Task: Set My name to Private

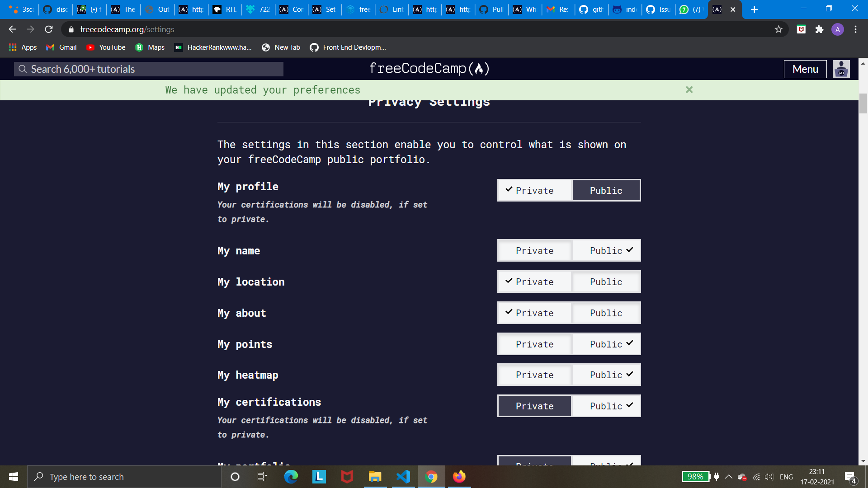Action: pyautogui.click(x=534, y=250)
